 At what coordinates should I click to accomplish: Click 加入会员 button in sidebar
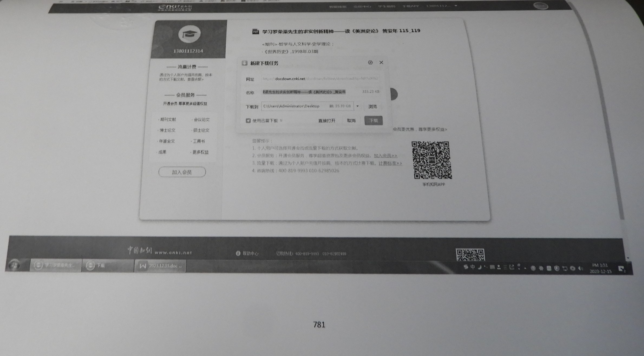[182, 172]
